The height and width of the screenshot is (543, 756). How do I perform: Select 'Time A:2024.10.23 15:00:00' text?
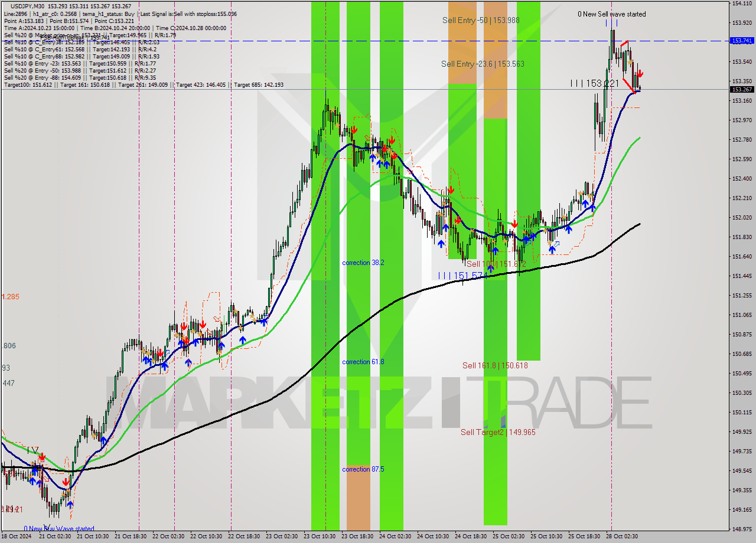pyautogui.click(x=39, y=28)
